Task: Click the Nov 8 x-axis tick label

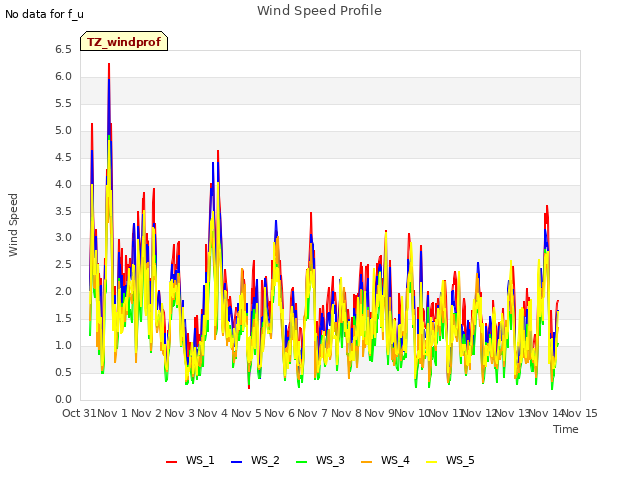Action: coord(346,413)
